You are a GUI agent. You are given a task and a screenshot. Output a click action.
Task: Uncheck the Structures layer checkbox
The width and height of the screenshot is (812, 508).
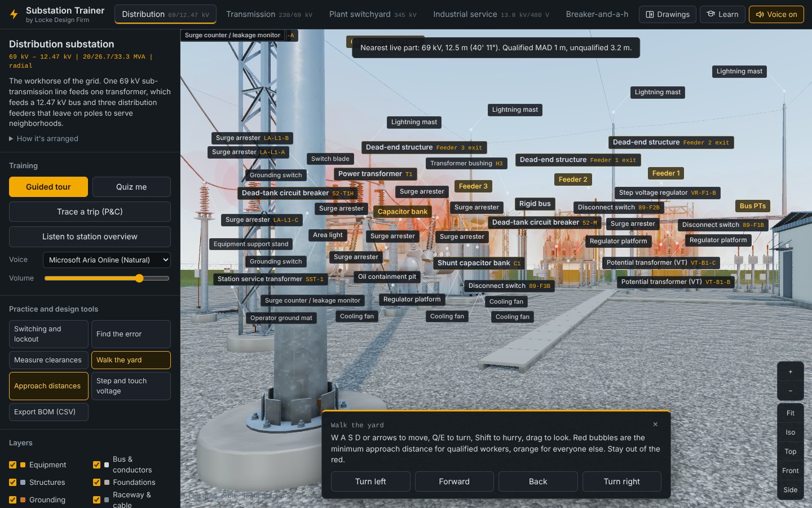pos(12,482)
